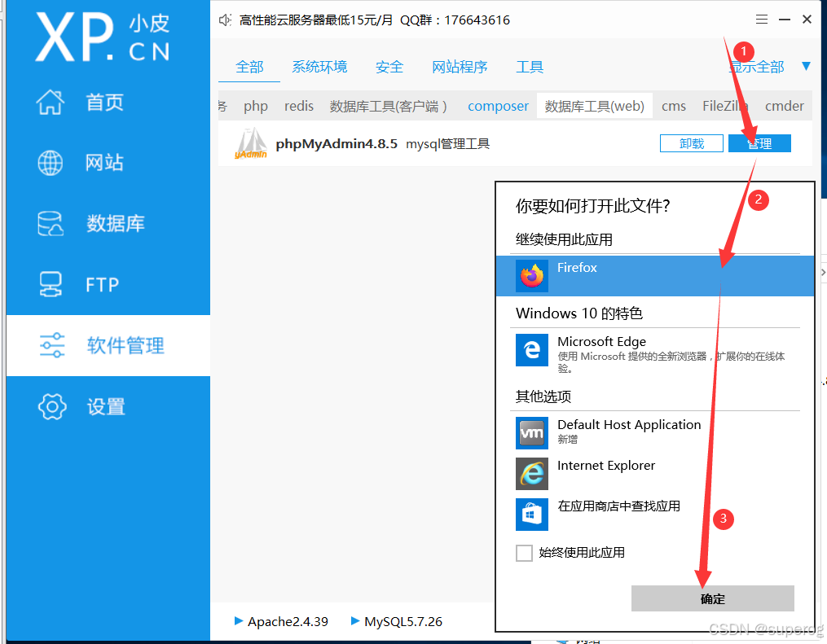Select the Firefox icon in the dialog
The height and width of the screenshot is (644, 827).
tap(531, 276)
